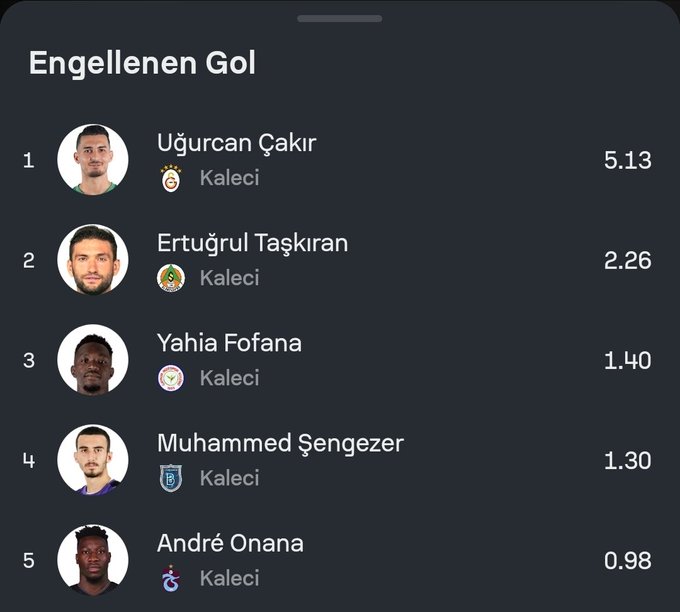The height and width of the screenshot is (612, 680).
Task: Click the 5.13 prevented goals value
Action: coord(627,160)
